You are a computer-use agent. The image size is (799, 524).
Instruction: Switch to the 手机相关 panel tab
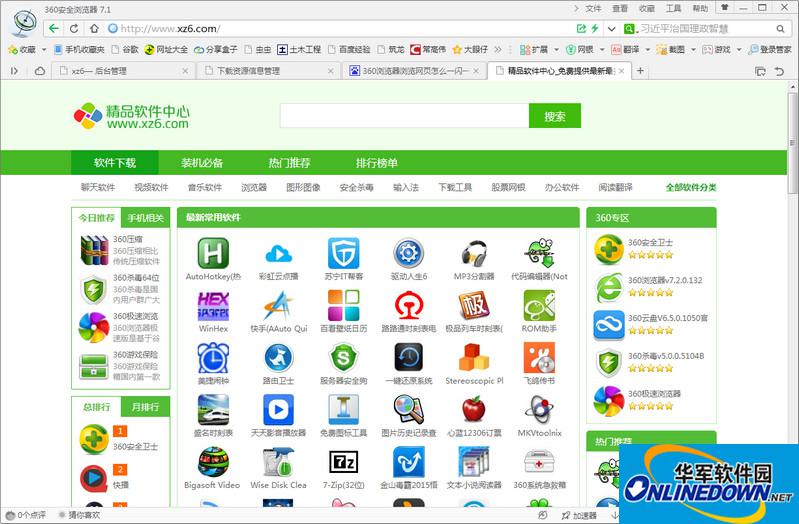[145, 218]
